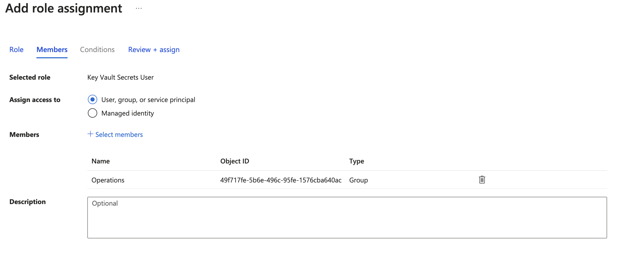The image size is (644, 266).
Task: Select the Members tab
Action: 52,49
